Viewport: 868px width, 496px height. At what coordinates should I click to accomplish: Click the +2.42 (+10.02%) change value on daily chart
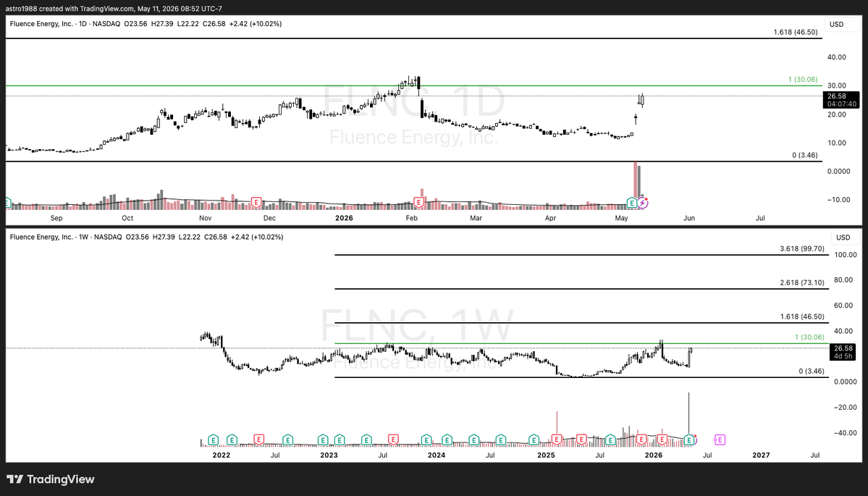pyautogui.click(x=256, y=24)
